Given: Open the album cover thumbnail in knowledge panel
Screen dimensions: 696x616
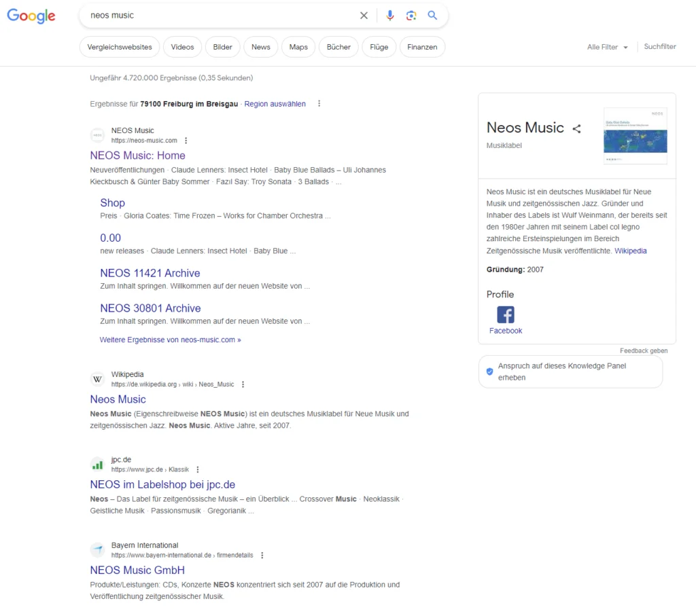Looking at the screenshot, I should 635,136.
